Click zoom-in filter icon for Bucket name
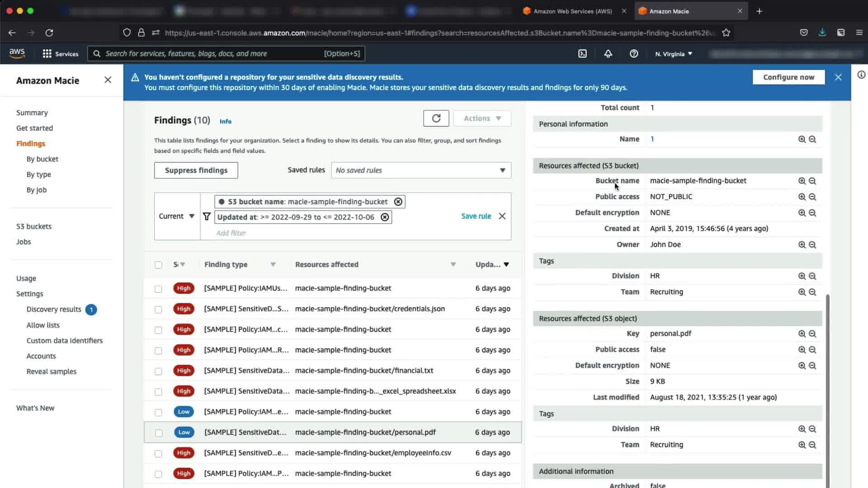 [802, 181]
